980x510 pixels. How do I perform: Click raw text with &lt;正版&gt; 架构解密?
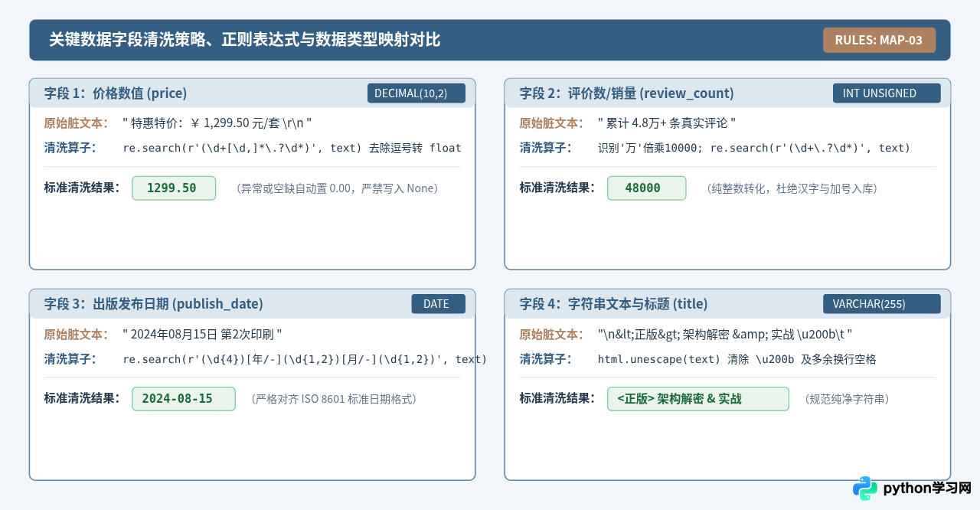click(x=725, y=335)
